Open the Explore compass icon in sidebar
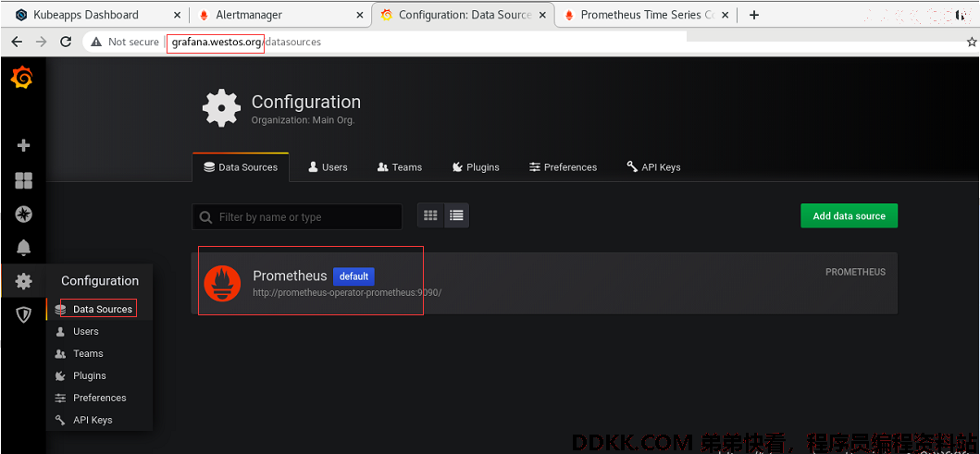 (x=23, y=215)
